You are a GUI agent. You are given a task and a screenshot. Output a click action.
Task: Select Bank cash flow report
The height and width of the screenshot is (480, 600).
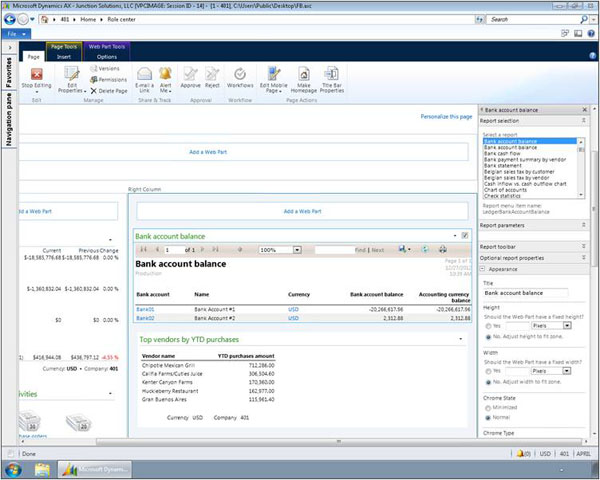pyautogui.click(x=502, y=153)
